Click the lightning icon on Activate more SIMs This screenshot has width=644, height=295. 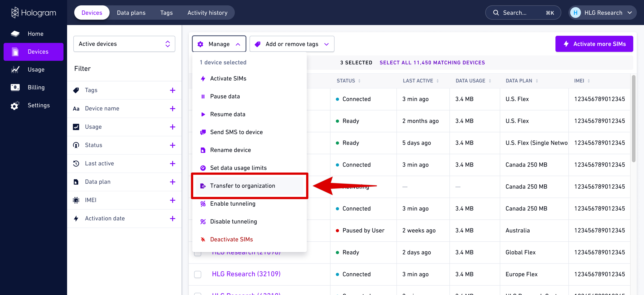[566, 44]
